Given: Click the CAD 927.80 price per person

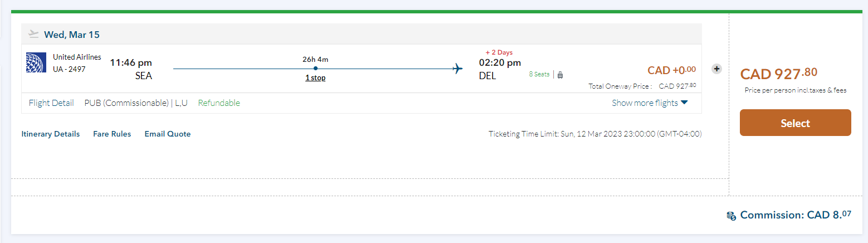Looking at the screenshot, I should (778, 74).
